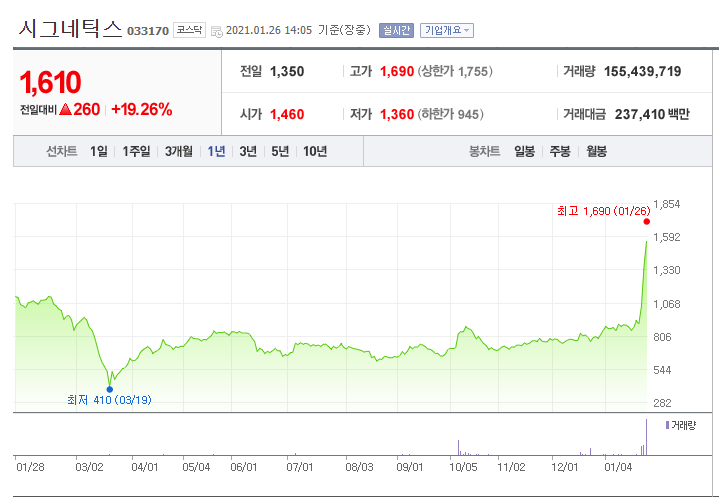Select the 3개월 line chart period

click(179, 151)
